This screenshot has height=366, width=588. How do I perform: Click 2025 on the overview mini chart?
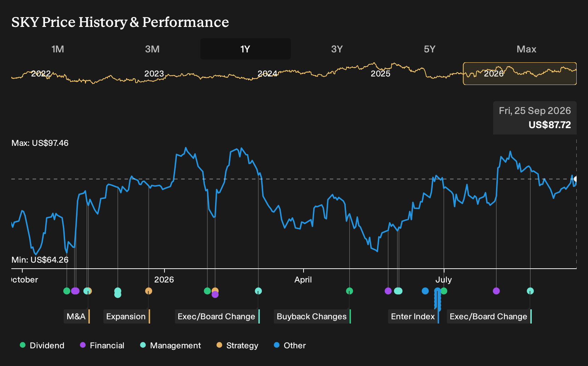coord(381,74)
